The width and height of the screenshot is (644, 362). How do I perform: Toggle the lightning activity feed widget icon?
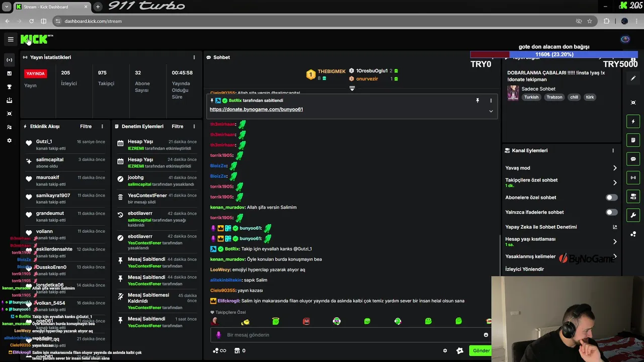tap(633, 121)
